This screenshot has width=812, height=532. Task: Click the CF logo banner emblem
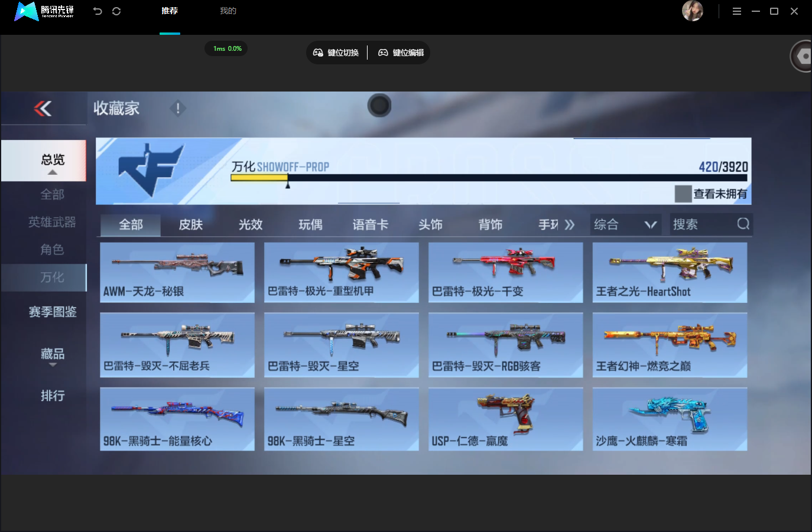point(151,170)
